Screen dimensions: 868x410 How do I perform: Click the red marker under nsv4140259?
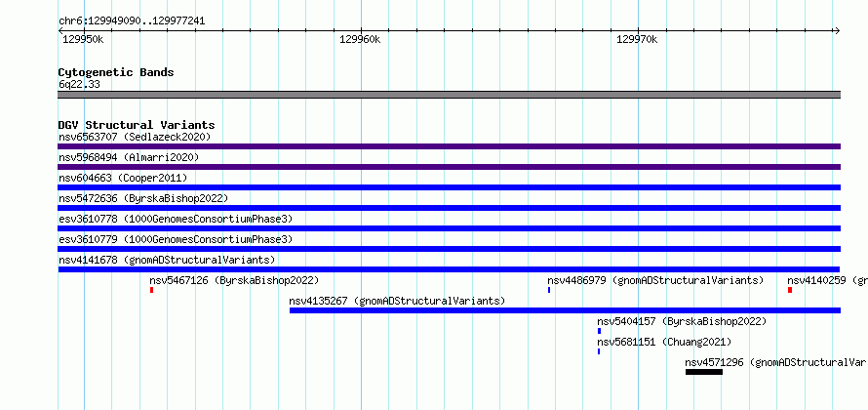coord(790,290)
